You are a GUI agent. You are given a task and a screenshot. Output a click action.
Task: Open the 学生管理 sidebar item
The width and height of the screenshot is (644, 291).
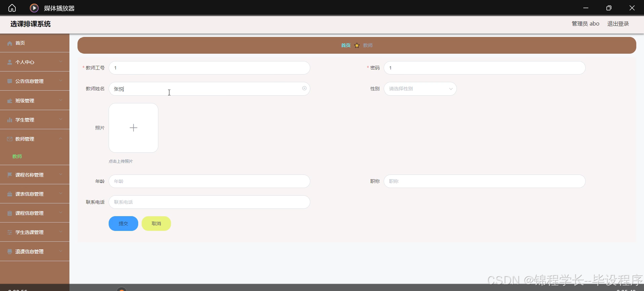tap(35, 120)
